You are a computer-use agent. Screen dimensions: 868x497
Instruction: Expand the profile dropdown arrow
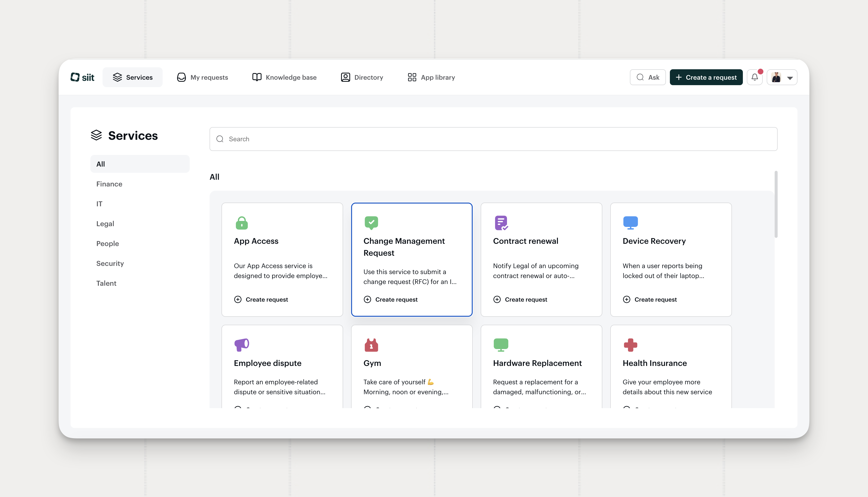pos(790,78)
